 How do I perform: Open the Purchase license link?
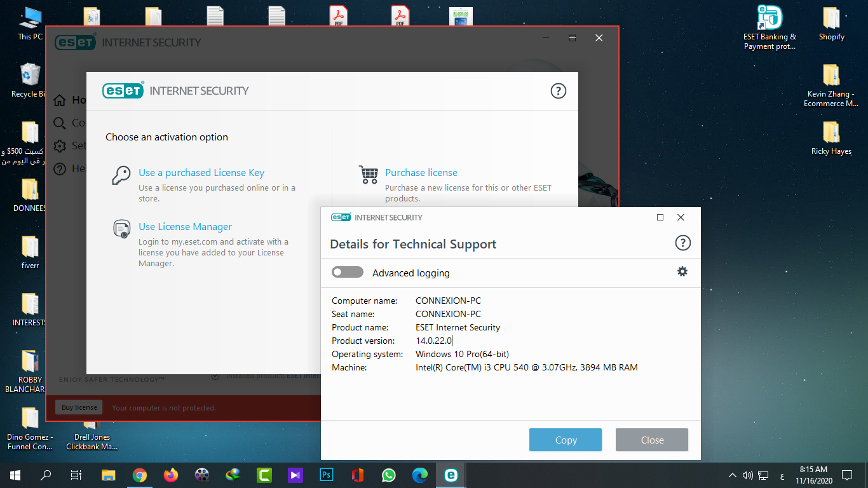pyautogui.click(x=421, y=173)
